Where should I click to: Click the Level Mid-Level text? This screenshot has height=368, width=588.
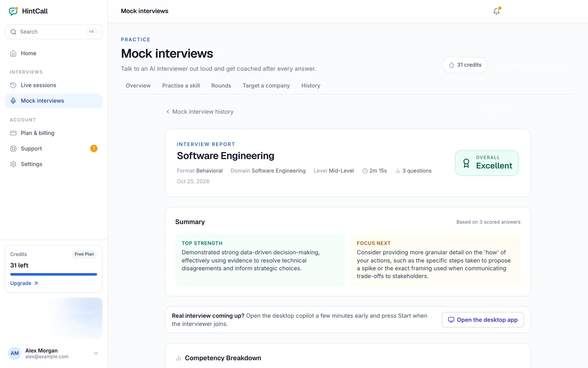(334, 171)
